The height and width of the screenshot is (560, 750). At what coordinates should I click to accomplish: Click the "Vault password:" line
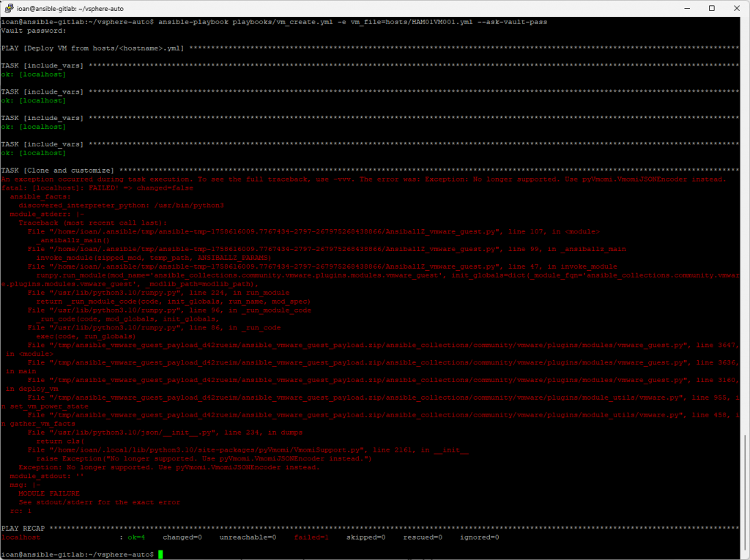point(34,31)
